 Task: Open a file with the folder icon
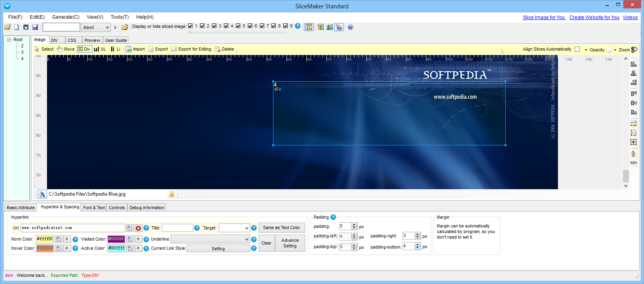[x=8, y=27]
